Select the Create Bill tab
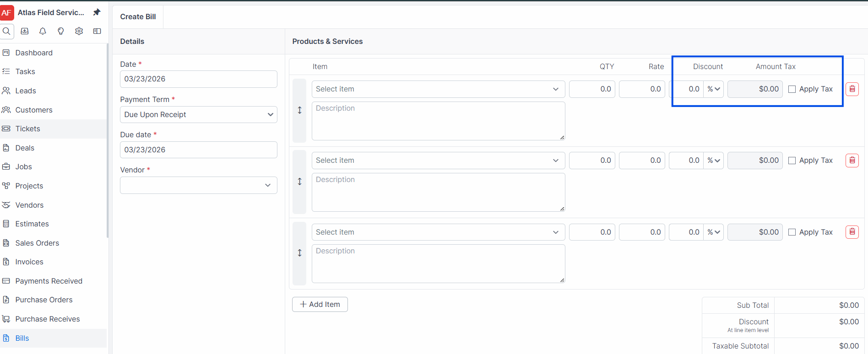 point(138,16)
